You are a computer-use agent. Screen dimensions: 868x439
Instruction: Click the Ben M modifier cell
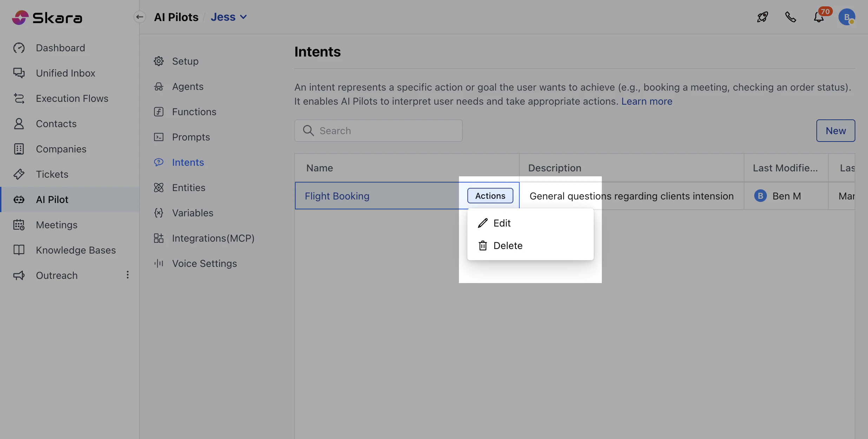(786, 196)
